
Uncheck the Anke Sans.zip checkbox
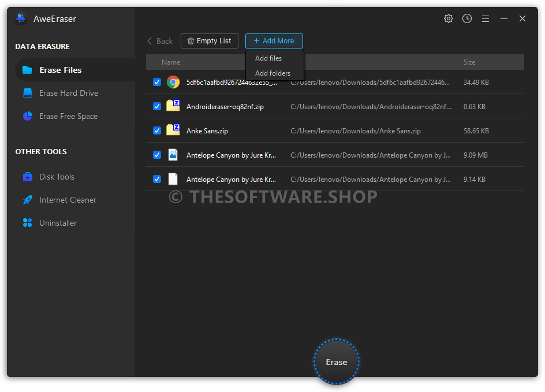(x=157, y=130)
